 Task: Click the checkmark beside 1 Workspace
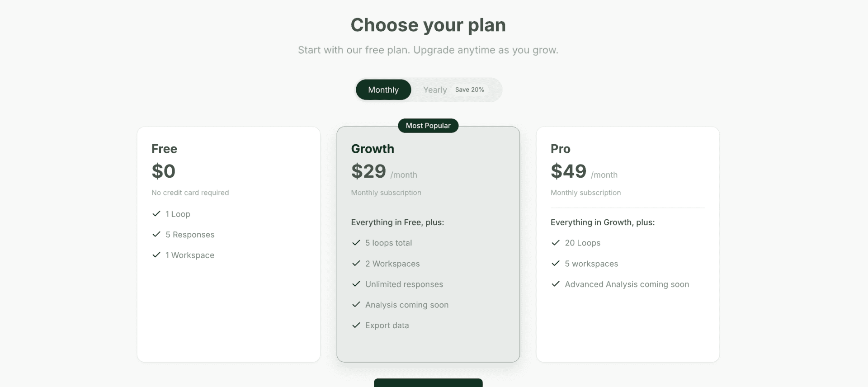click(x=156, y=255)
